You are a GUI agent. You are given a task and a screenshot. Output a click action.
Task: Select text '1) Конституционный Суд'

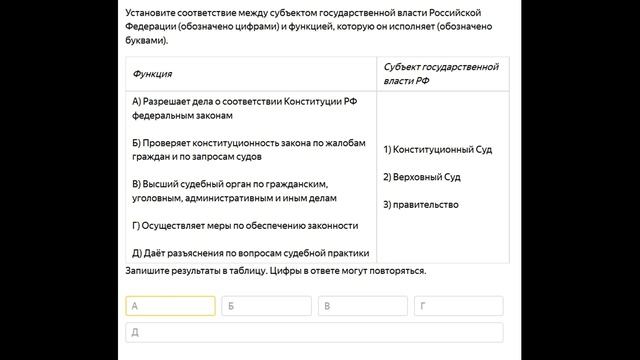tap(438, 150)
